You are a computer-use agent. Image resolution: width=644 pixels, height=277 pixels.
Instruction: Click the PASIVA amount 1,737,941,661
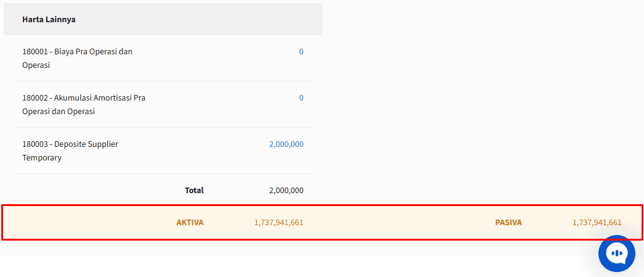coord(597,222)
